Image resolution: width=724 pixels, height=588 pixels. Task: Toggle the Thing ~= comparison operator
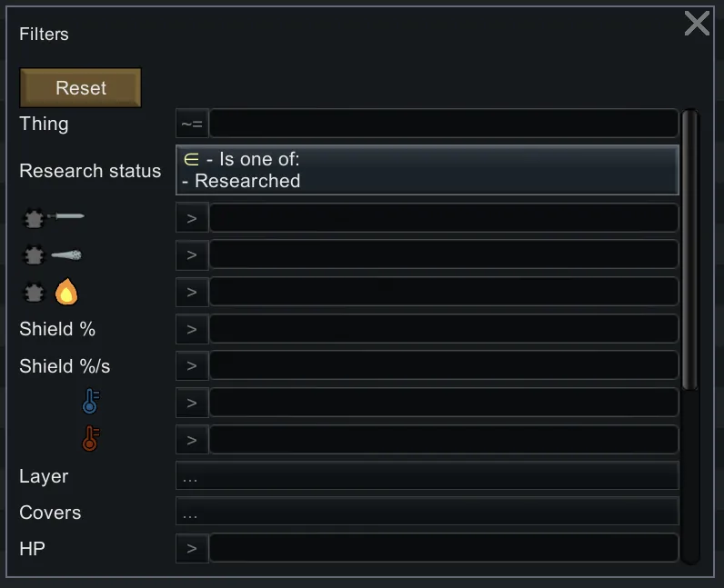pyautogui.click(x=192, y=124)
